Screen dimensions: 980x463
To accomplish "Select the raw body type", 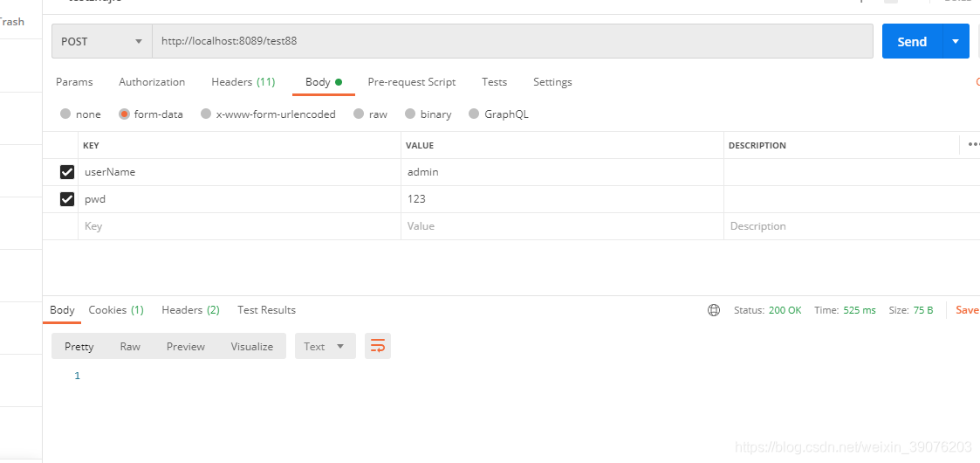I will pos(370,114).
